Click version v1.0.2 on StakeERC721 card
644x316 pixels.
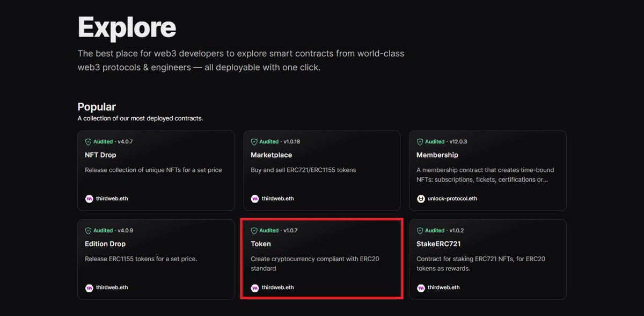(456, 231)
